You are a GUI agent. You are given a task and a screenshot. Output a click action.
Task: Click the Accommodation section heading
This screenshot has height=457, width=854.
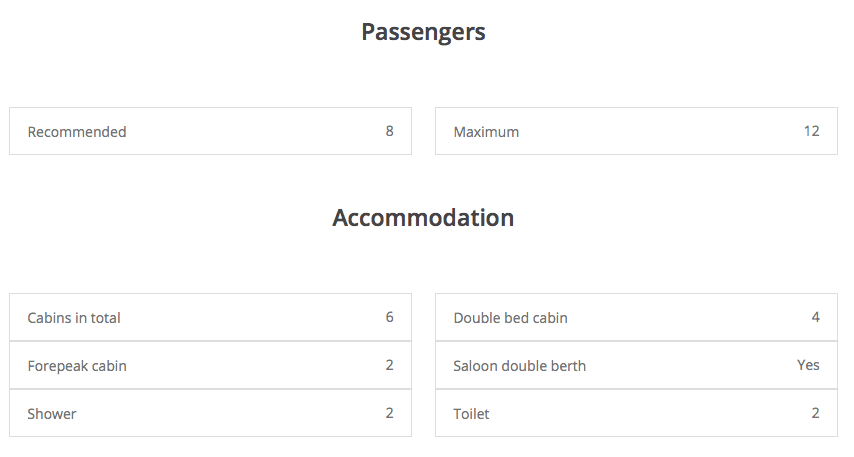pos(423,218)
